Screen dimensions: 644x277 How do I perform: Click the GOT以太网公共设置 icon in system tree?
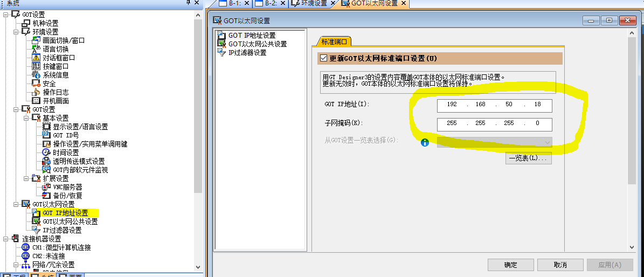37,221
